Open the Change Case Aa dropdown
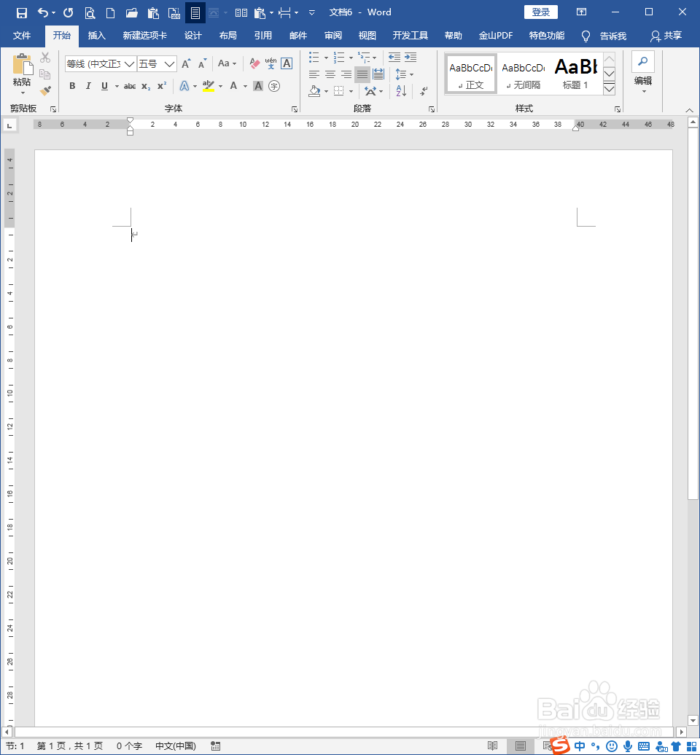The height and width of the screenshot is (755, 700). [227, 63]
